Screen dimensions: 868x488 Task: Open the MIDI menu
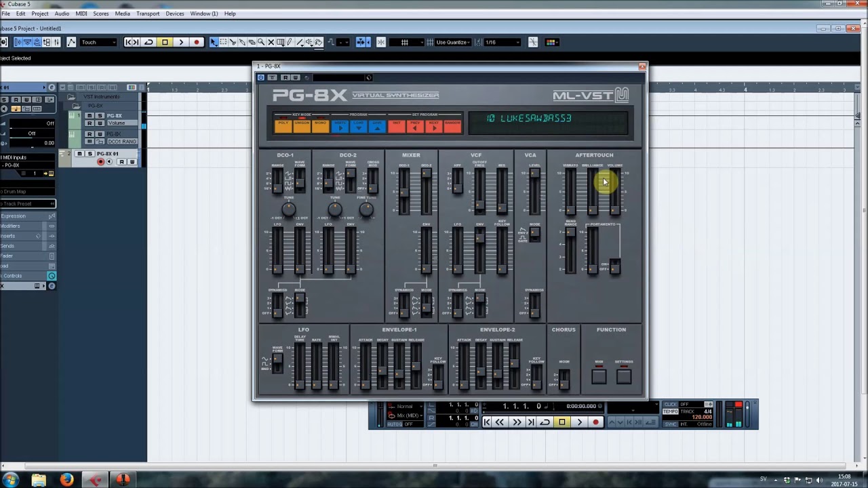point(81,14)
